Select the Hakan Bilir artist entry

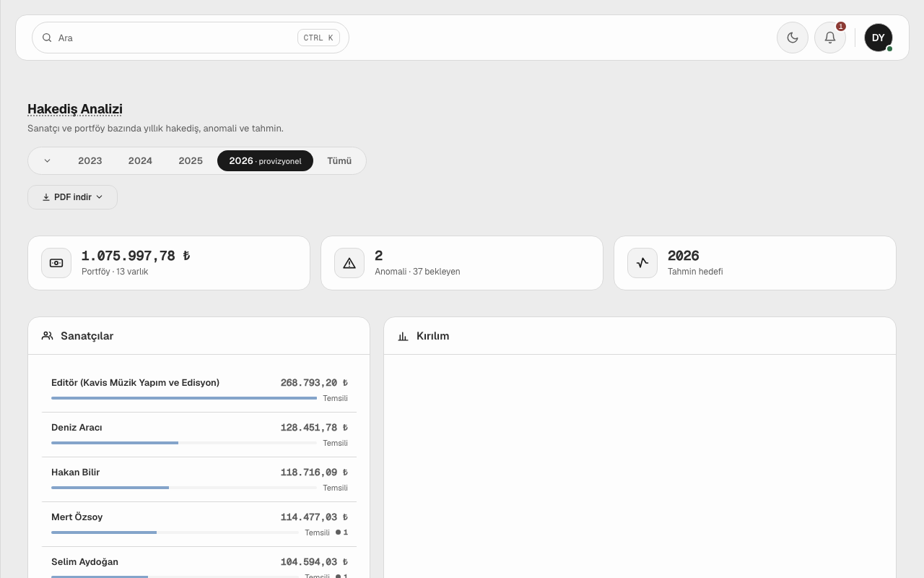point(199,479)
